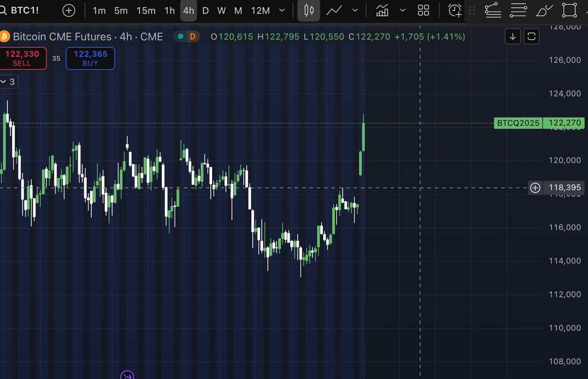The height and width of the screenshot is (379, 588).
Task: Switch to the 1m timeframe
Action: (x=99, y=10)
